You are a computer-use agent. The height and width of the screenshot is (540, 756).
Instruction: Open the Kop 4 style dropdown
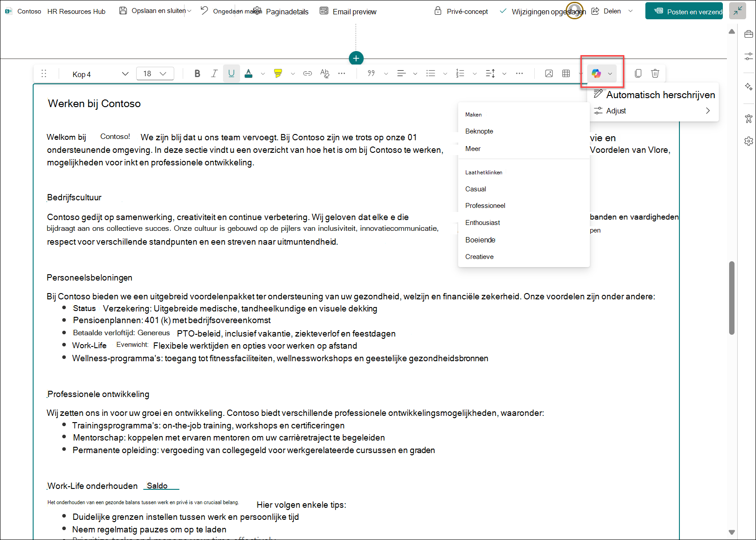click(101, 74)
